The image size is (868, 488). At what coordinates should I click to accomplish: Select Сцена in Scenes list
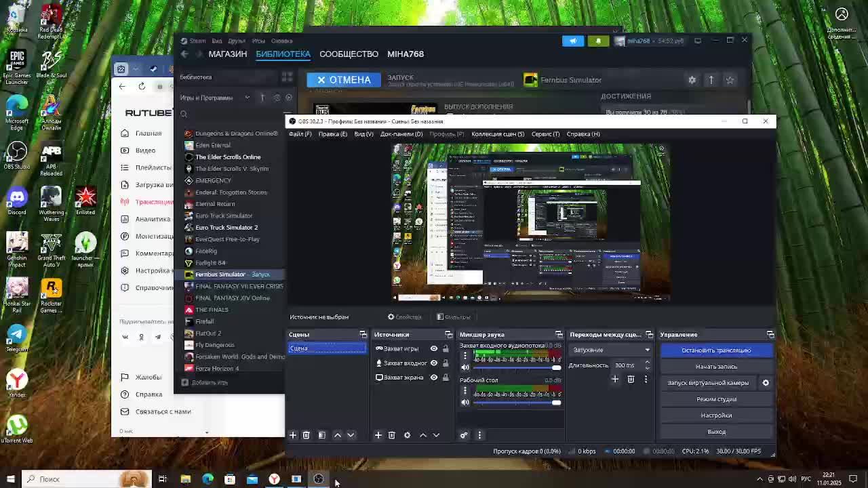pyautogui.click(x=327, y=348)
